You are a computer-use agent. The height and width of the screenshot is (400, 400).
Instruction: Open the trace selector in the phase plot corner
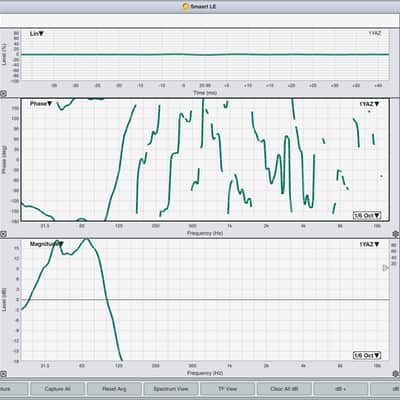pos(369,104)
